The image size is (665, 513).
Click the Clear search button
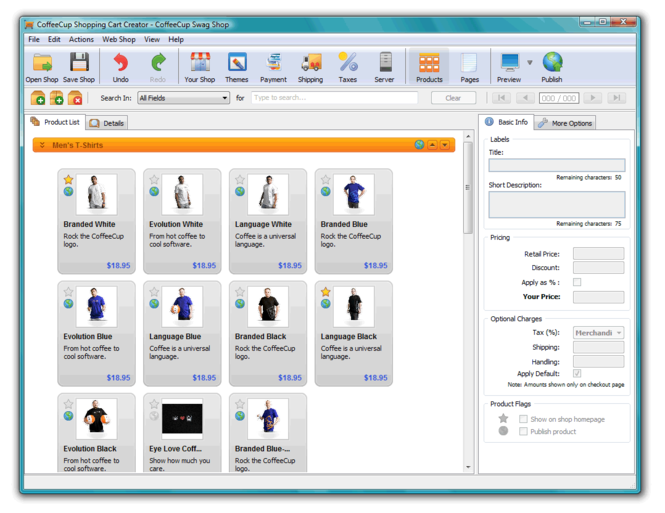coord(453,98)
